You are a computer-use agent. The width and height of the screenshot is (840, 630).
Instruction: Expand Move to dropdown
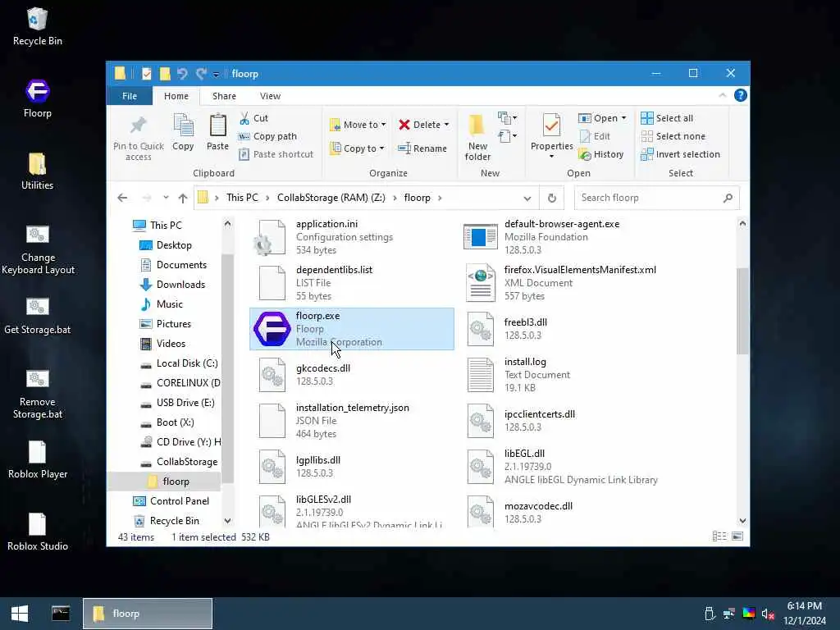pyautogui.click(x=384, y=125)
